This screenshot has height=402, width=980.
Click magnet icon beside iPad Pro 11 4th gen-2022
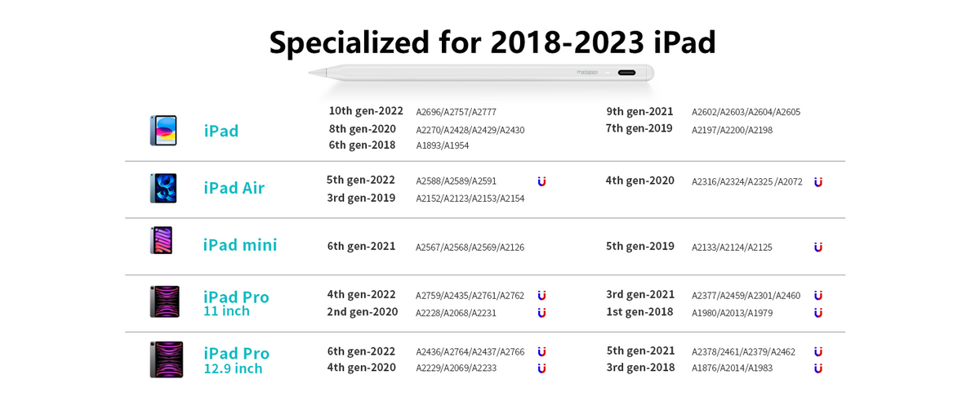pos(541,295)
